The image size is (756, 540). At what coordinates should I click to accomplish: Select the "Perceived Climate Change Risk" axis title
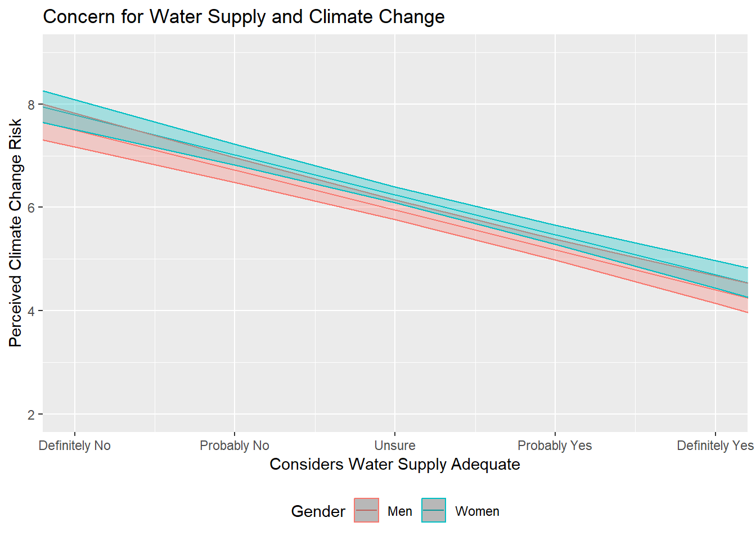coord(15,232)
